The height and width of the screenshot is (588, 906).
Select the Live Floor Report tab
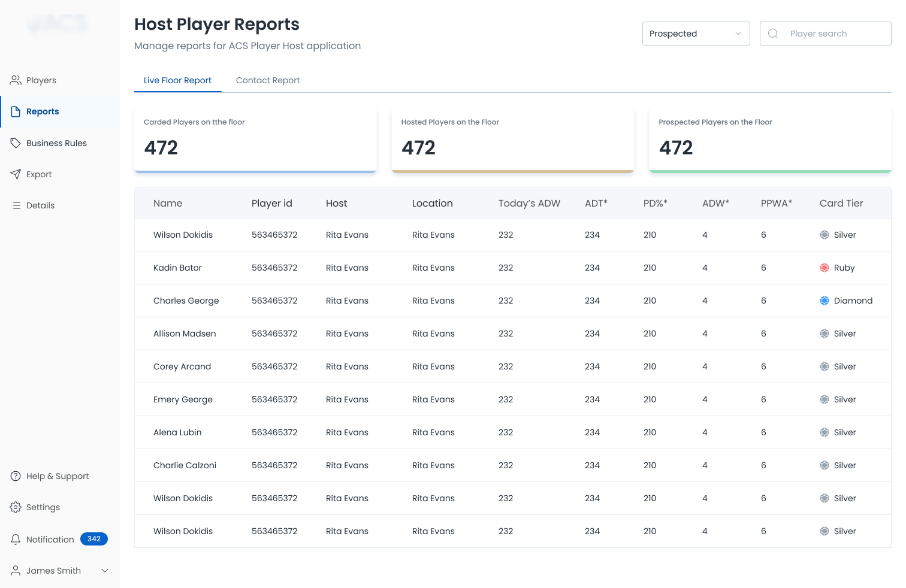coord(177,80)
